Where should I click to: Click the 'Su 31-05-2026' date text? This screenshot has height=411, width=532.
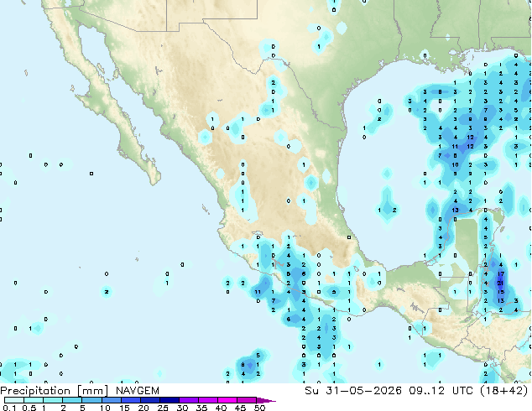pos(353,391)
